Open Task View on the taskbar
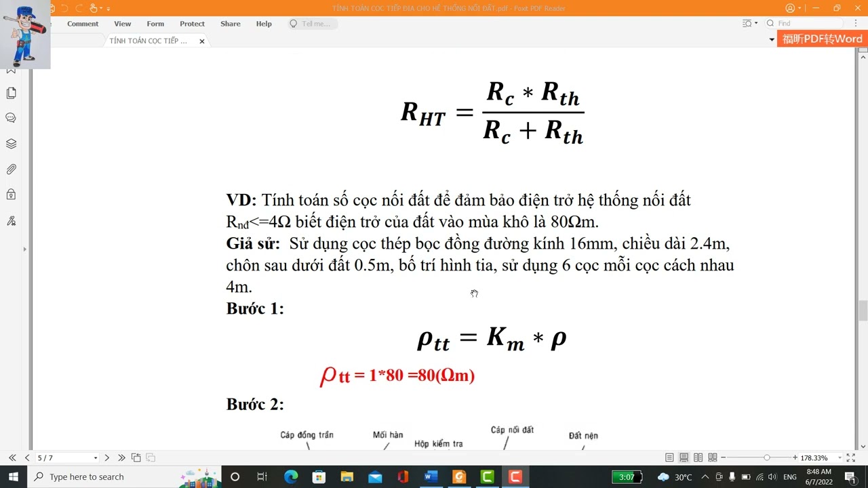The image size is (868, 488). pyautogui.click(x=262, y=477)
